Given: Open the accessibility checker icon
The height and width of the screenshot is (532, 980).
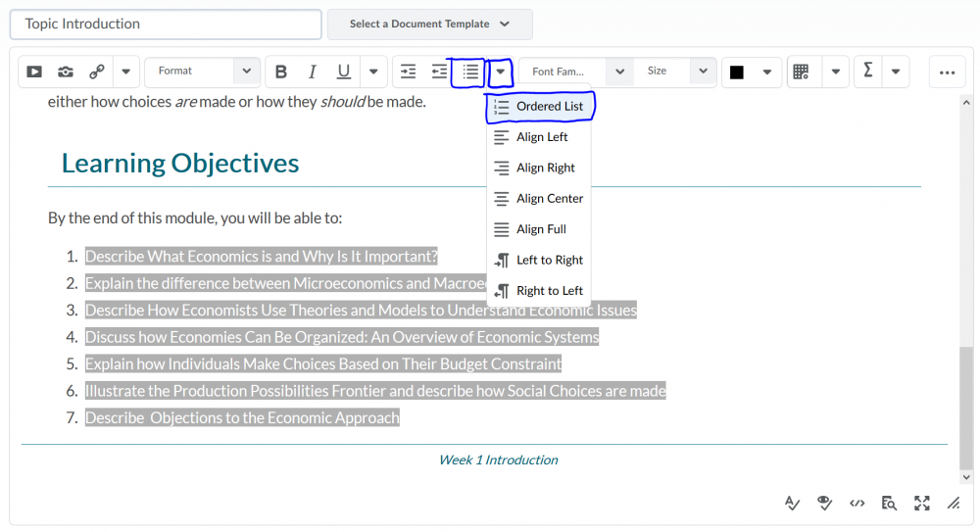Looking at the screenshot, I should (x=825, y=503).
